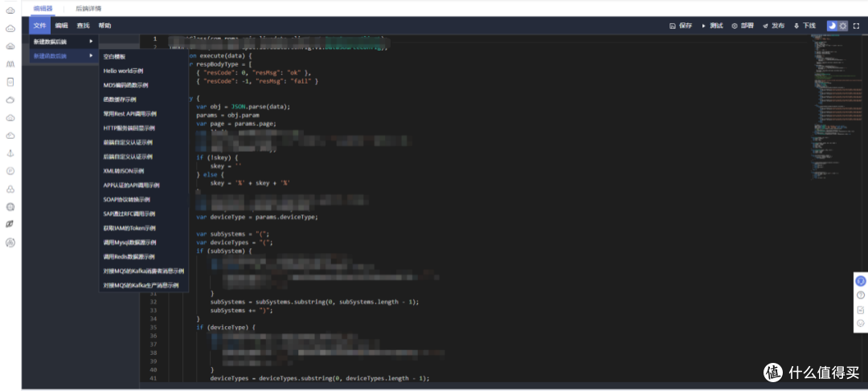
Task: Open the 帮助 menu
Action: [x=104, y=26]
